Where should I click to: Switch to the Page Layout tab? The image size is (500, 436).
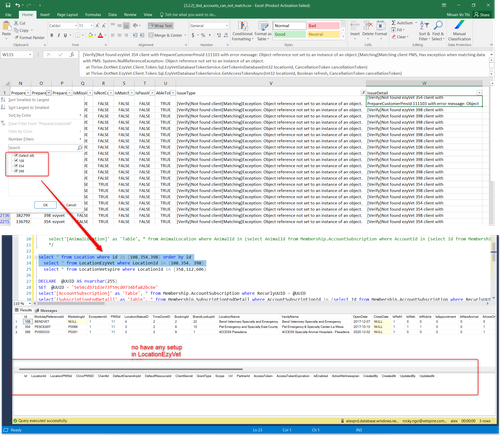point(67,15)
